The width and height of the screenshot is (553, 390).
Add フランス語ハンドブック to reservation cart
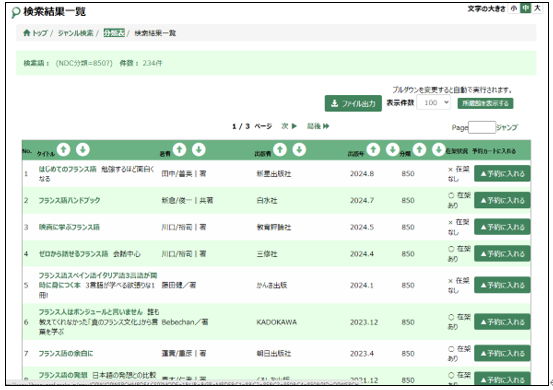(502, 200)
